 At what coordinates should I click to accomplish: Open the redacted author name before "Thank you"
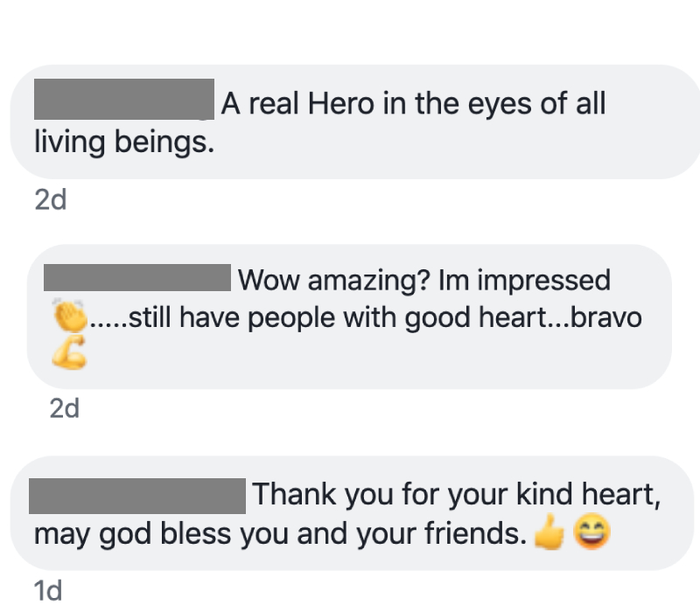click(x=136, y=495)
